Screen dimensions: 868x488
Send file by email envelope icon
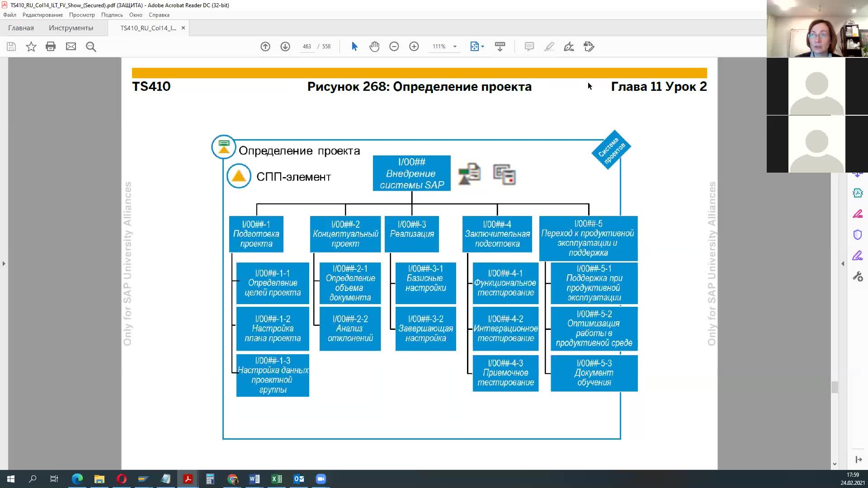coord(71,47)
